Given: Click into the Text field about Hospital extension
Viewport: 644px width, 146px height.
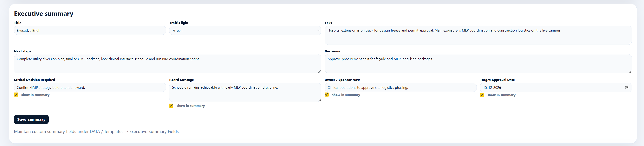Looking at the screenshot, I should coord(478,35).
